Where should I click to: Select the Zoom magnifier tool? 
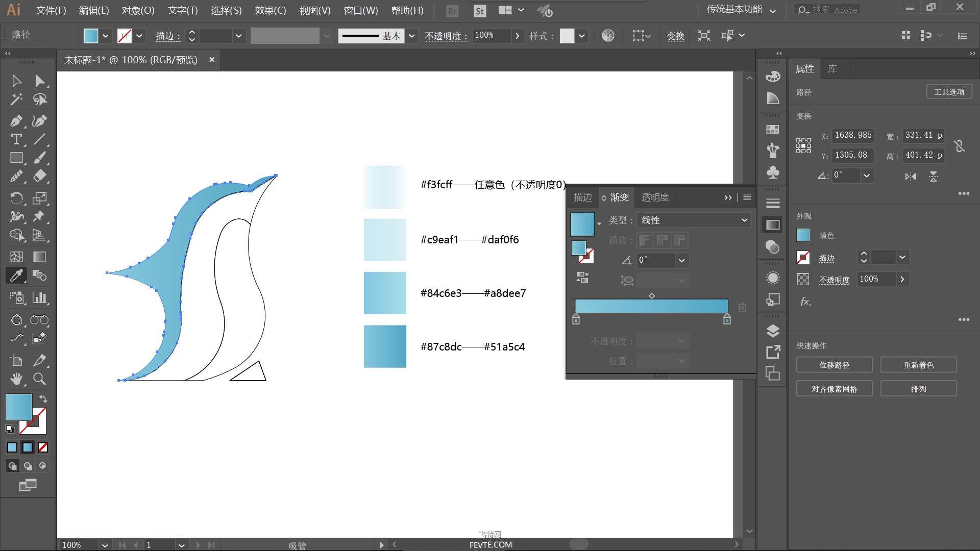click(x=39, y=379)
